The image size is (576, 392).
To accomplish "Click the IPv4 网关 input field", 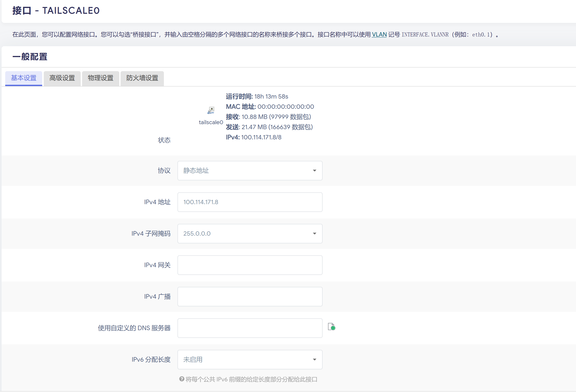I will 250,265.
